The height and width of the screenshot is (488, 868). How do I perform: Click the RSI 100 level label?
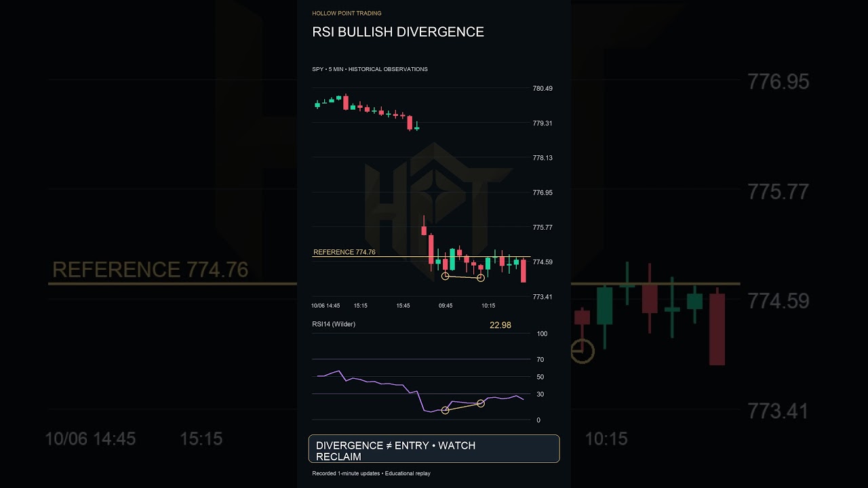(x=542, y=333)
